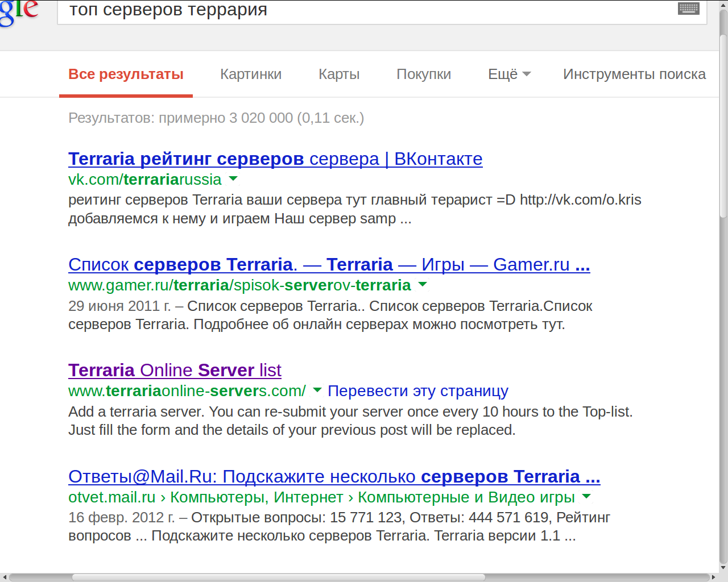Click the snippet starting реитинг серверов Terraria
This screenshot has width=728, height=582.
pyautogui.click(x=355, y=209)
